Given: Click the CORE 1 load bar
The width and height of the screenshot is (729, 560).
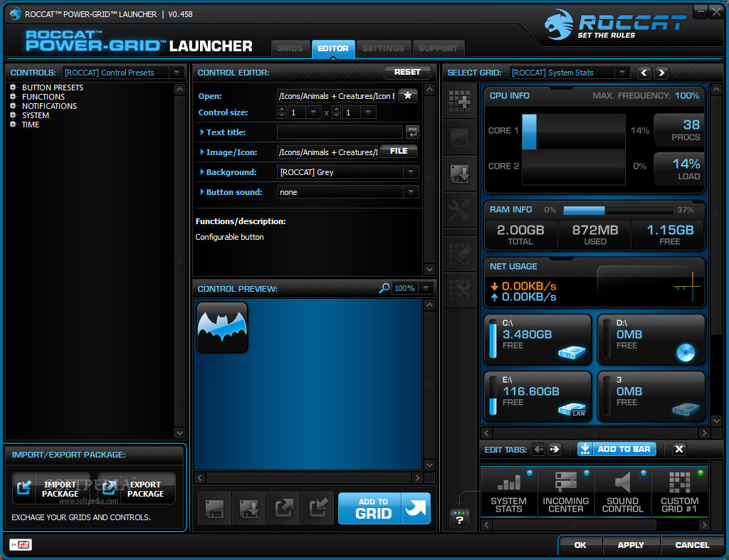Looking at the screenshot, I should click(574, 132).
